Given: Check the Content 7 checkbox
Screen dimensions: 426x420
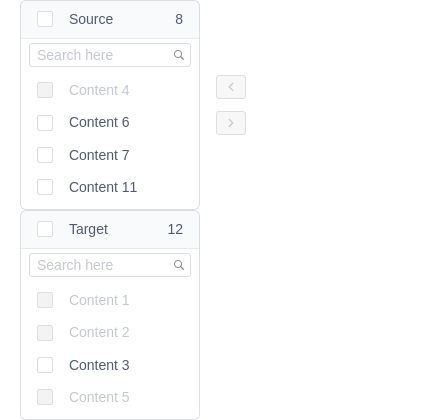Looking at the screenshot, I should click(45, 155).
